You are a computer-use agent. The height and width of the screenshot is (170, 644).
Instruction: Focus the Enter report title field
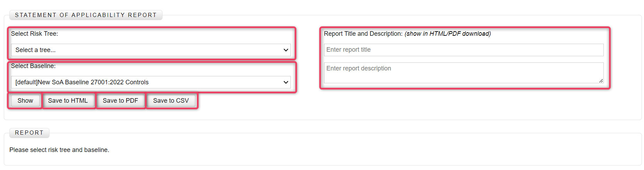(463, 50)
